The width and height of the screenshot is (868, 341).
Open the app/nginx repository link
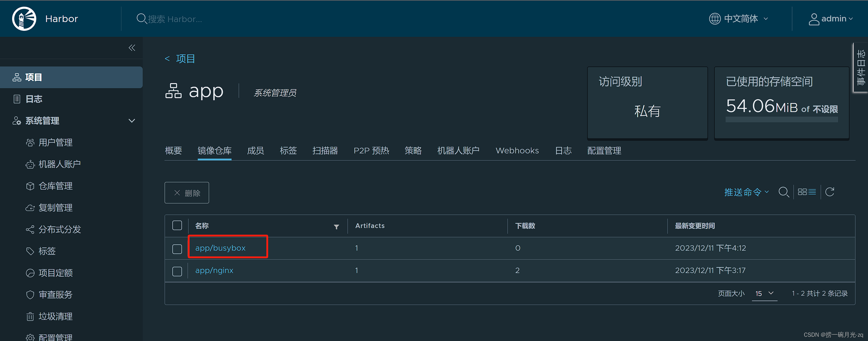[x=214, y=270]
